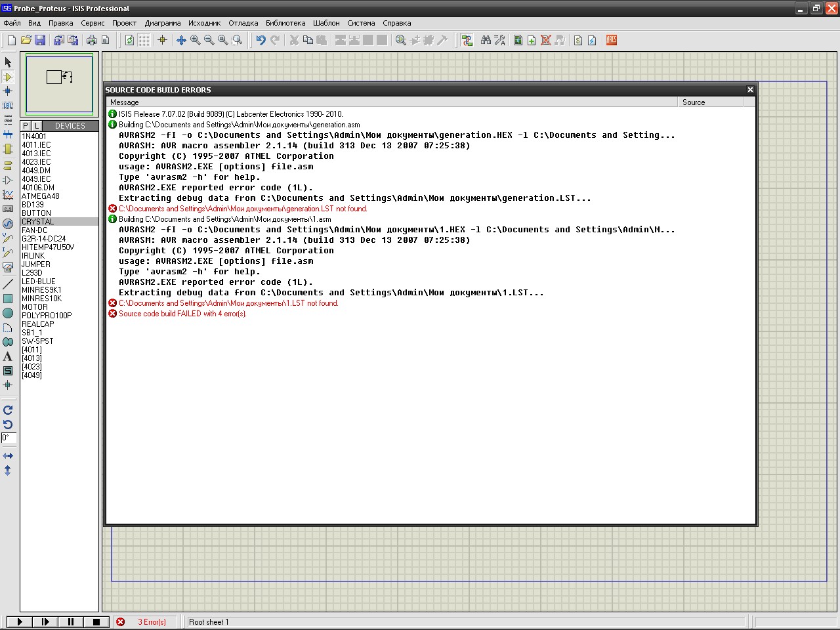Select ATMEGA48 in the devices list

(x=41, y=196)
